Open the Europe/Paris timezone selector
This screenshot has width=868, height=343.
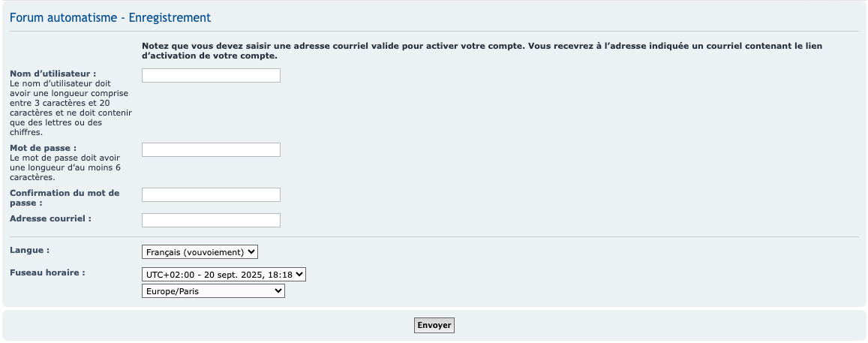pyautogui.click(x=213, y=290)
